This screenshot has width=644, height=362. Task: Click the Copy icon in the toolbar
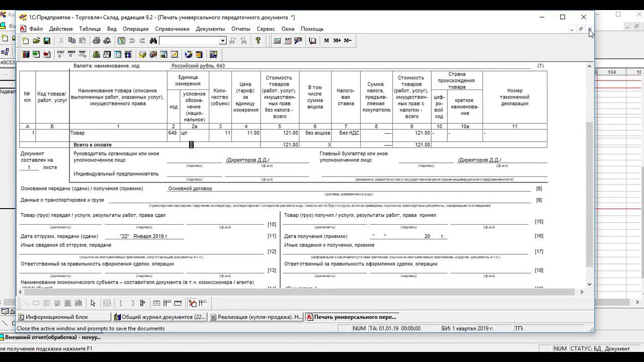tap(72, 41)
